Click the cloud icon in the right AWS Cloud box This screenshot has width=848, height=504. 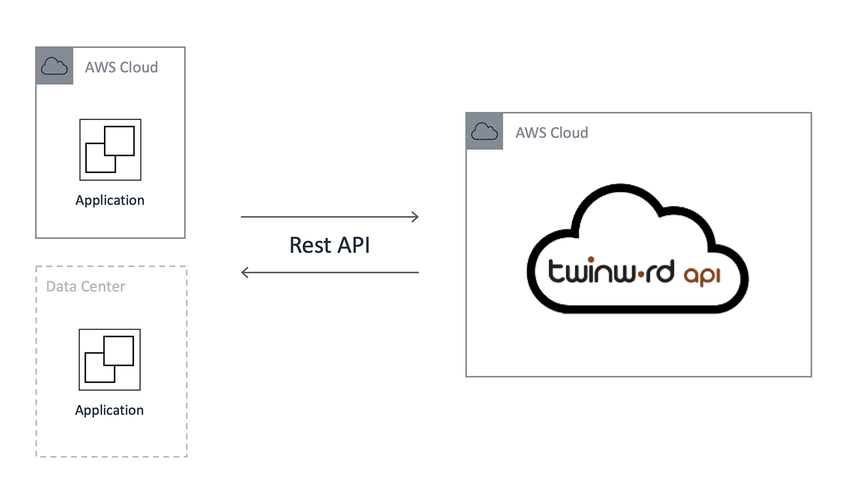484,131
